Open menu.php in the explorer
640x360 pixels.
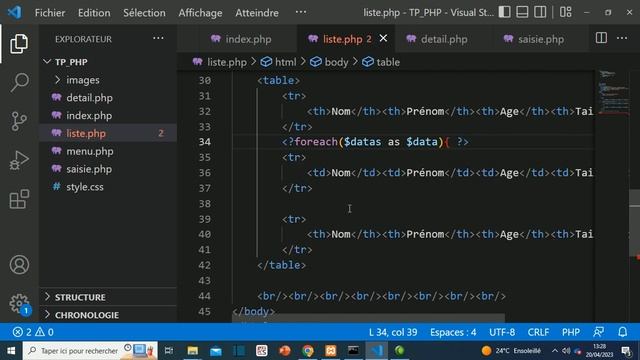[x=108, y=151]
